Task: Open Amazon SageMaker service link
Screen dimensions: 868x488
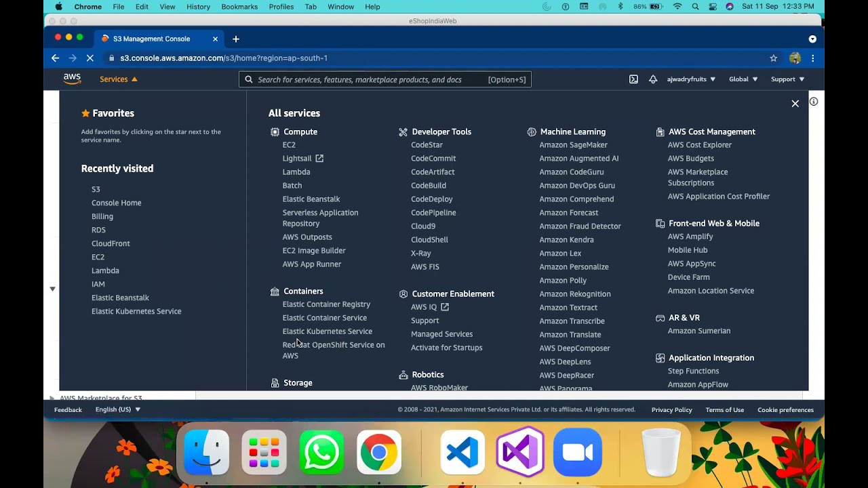Action: (x=573, y=145)
